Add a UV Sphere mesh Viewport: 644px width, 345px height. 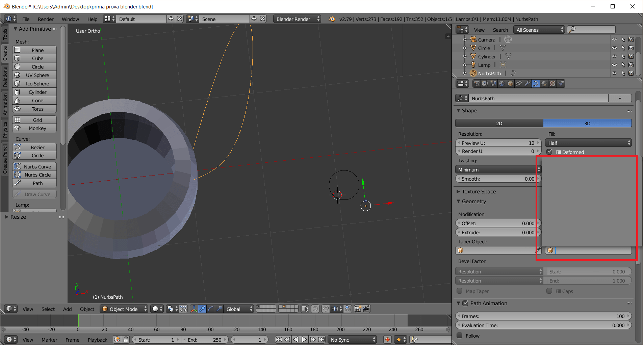pos(34,75)
